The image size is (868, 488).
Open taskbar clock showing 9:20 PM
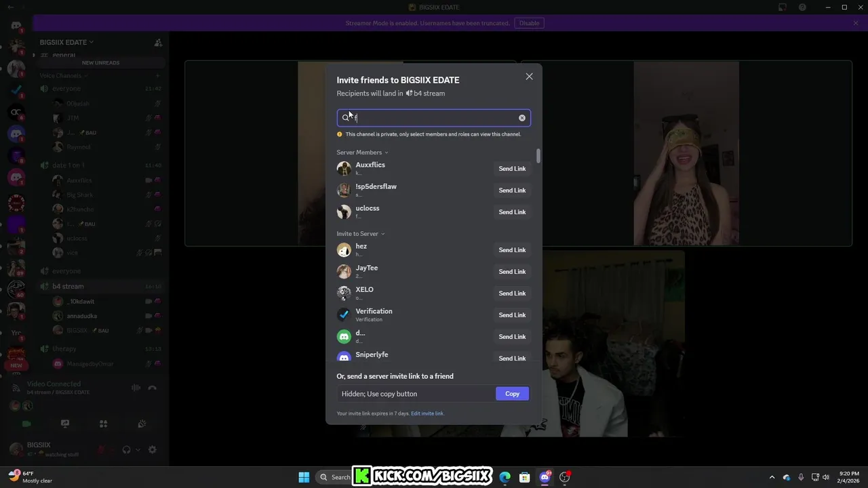[849, 477]
